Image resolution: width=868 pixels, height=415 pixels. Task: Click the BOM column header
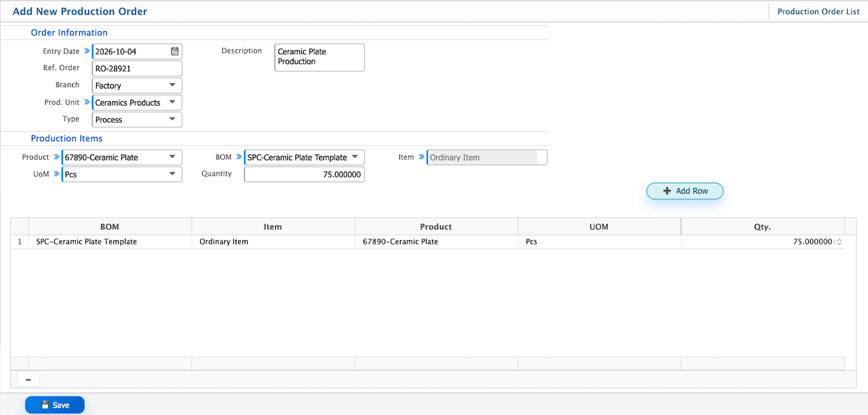pyautogui.click(x=110, y=227)
